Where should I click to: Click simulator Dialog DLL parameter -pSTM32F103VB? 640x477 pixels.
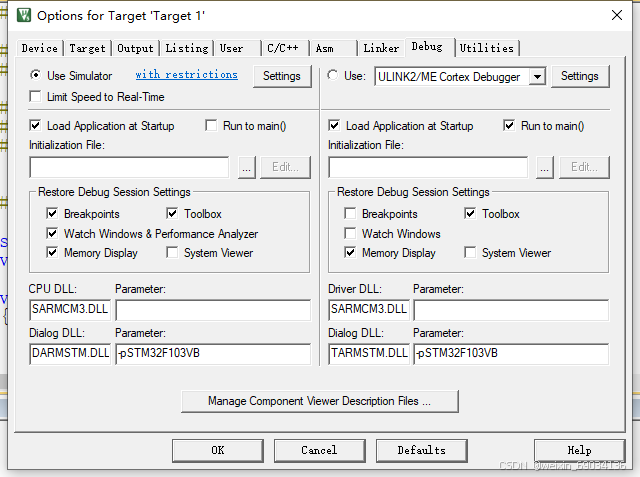pos(213,354)
